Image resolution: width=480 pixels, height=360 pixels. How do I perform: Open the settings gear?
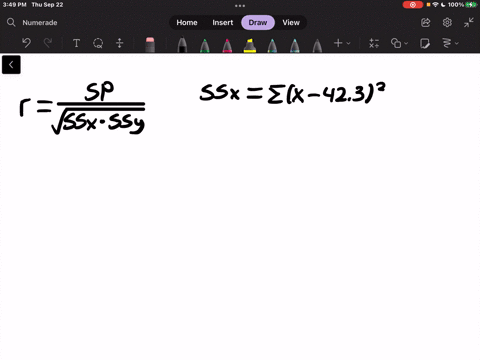tap(447, 22)
